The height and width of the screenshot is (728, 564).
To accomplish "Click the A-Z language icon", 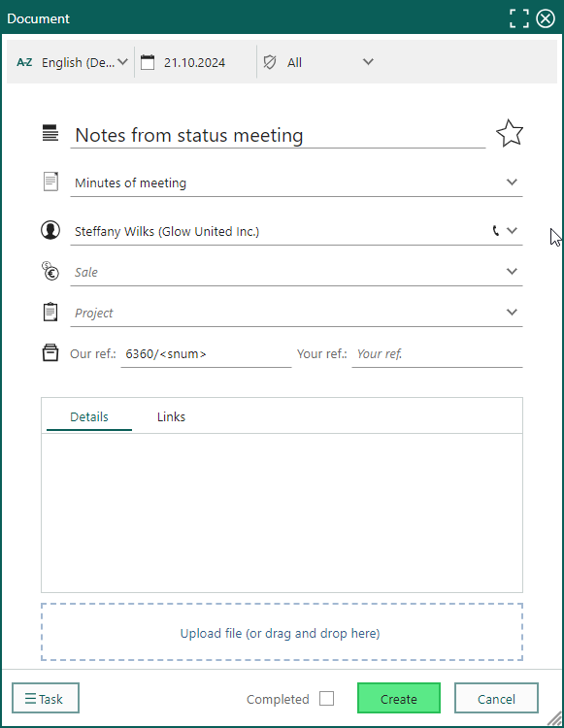I will coord(24,62).
